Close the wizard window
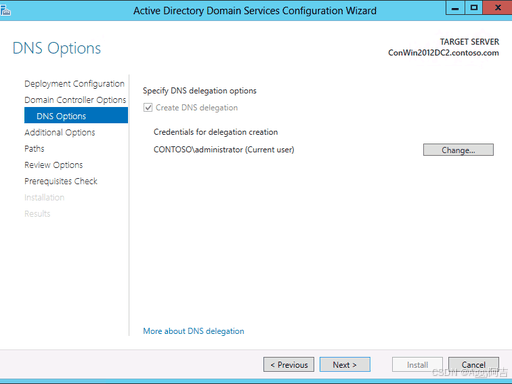 [x=497, y=8]
